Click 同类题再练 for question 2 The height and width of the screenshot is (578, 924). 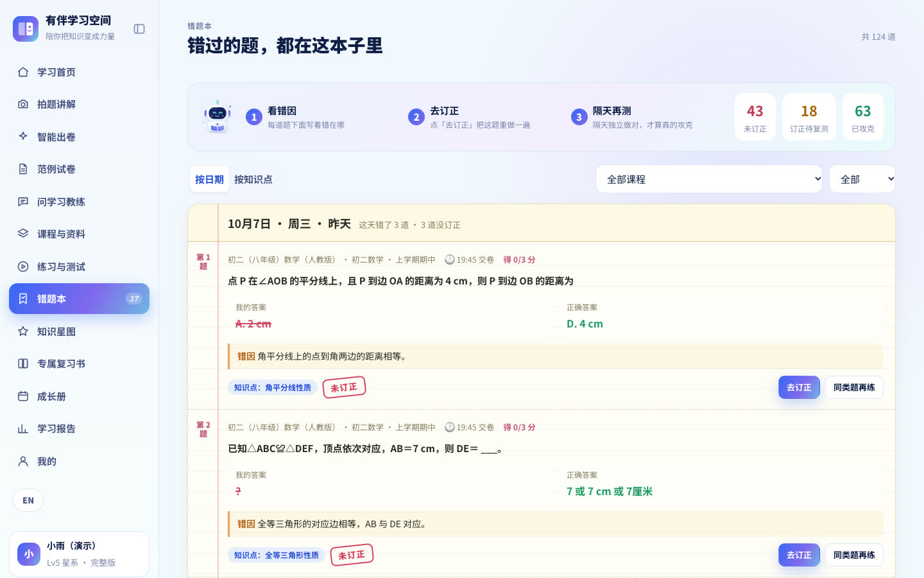coord(854,555)
